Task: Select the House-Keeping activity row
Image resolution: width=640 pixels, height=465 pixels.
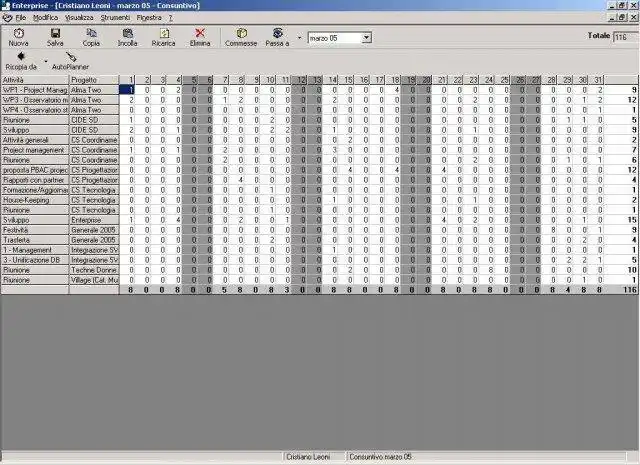Action: [35, 200]
